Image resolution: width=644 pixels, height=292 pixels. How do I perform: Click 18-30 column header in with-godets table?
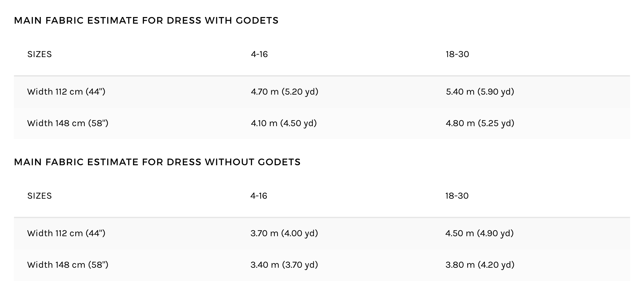point(457,54)
